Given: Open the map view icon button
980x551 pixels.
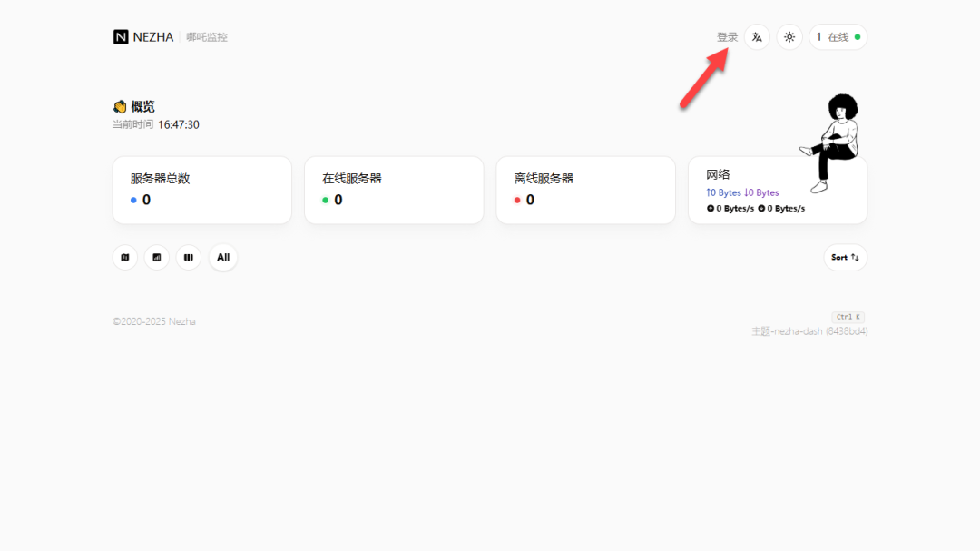Looking at the screenshot, I should click(x=125, y=257).
